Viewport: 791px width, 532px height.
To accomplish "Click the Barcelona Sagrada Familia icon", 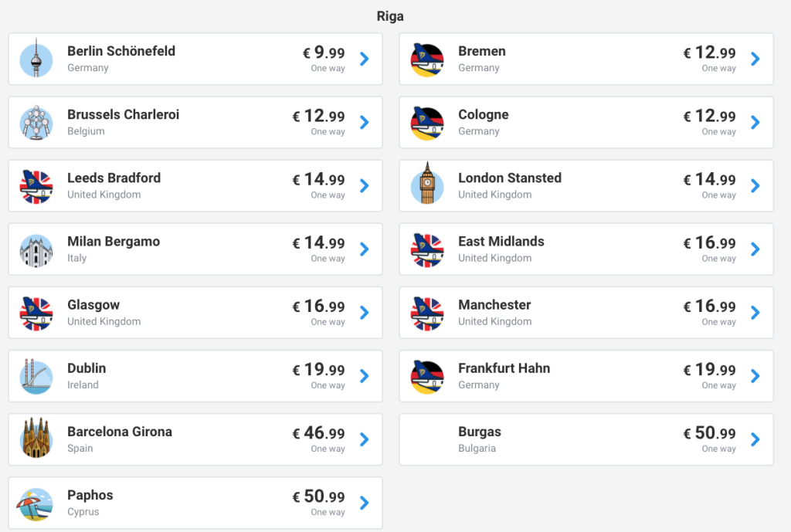I will (36, 439).
